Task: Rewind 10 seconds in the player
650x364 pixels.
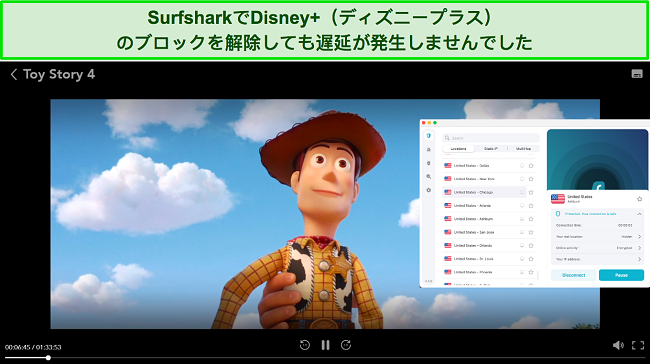Action: click(305, 345)
